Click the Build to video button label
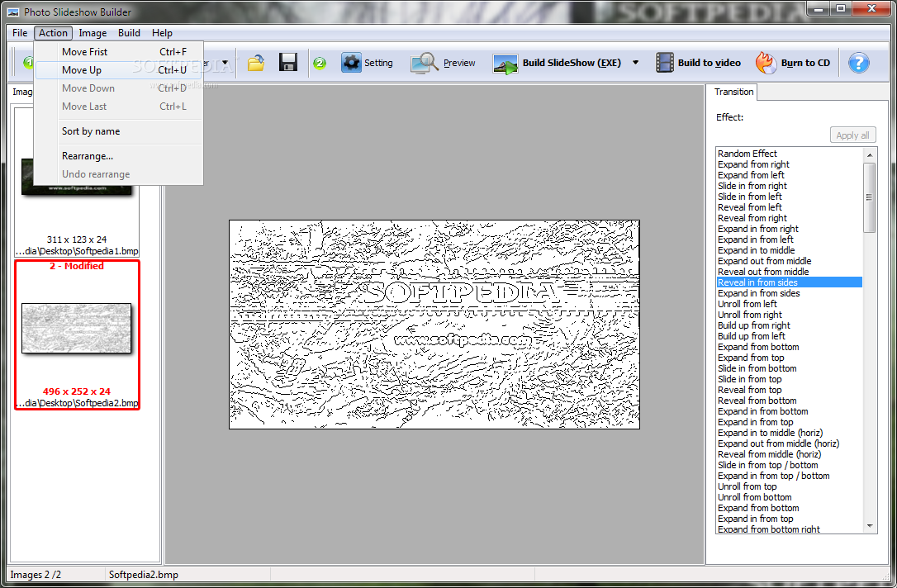 click(709, 63)
